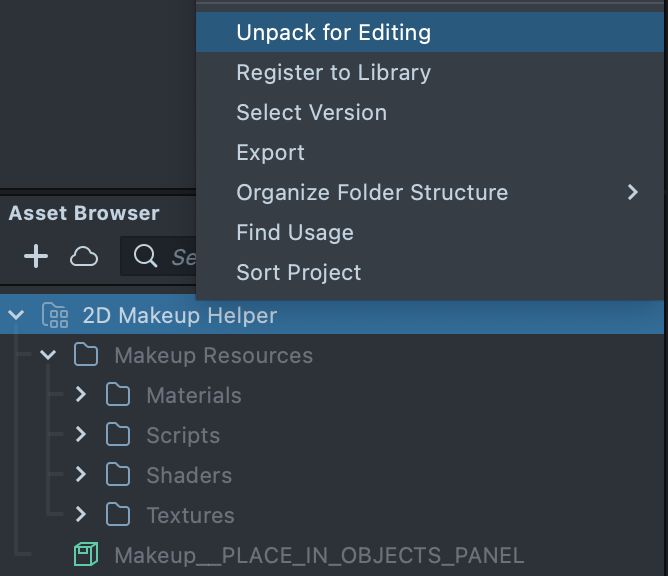Collapse the Makeup Resources folder
This screenshot has width=668, height=576.
(x=48, y=356)
